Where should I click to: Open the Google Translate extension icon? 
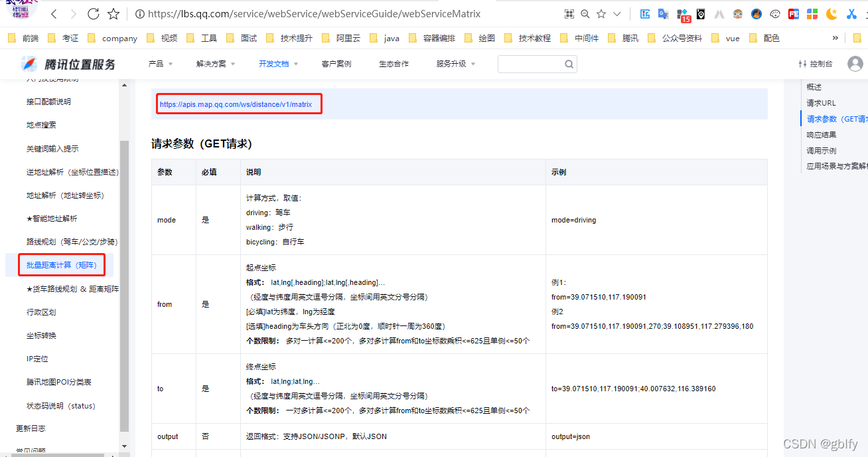[663, 13]
